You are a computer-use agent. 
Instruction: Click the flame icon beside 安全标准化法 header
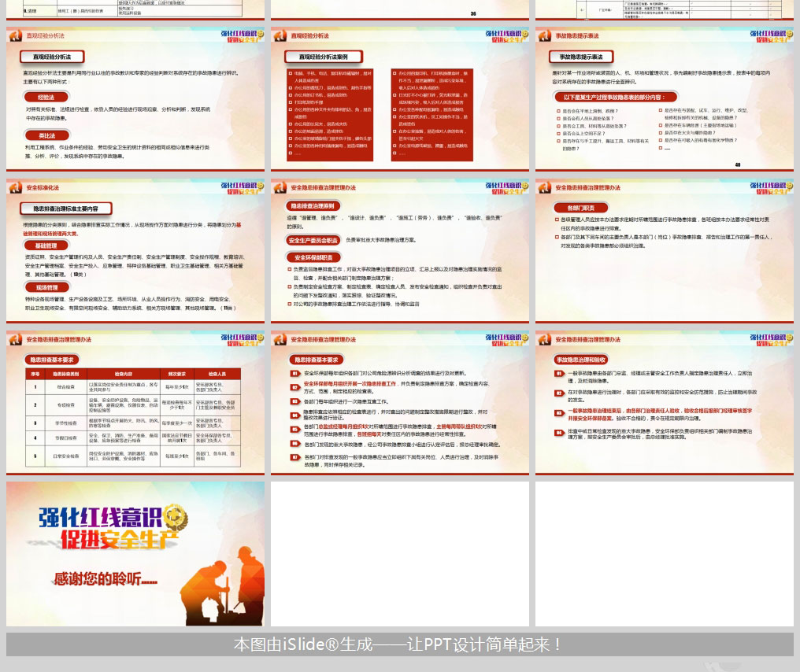(16, 188)
